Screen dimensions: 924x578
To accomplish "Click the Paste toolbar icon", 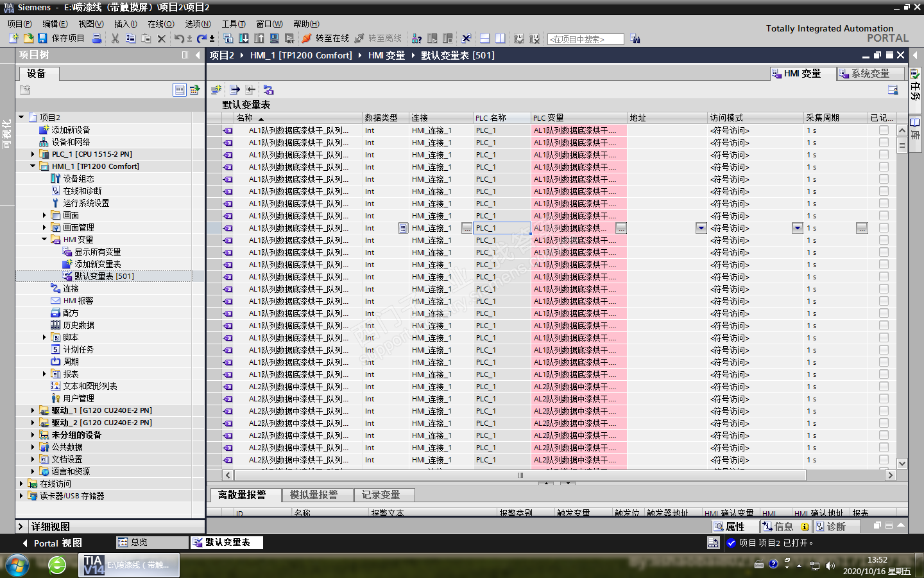I will click(146, 39).
